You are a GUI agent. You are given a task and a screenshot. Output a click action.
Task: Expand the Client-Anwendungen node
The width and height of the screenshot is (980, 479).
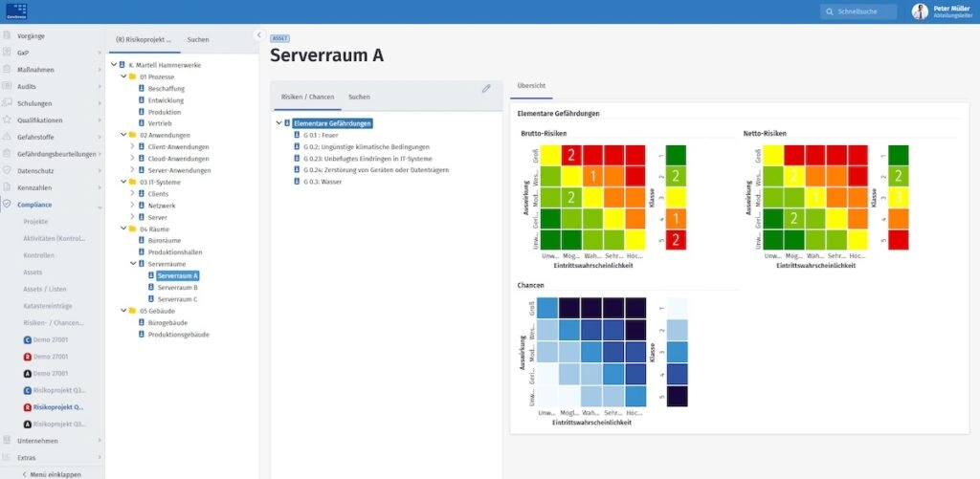pos(132,147)
